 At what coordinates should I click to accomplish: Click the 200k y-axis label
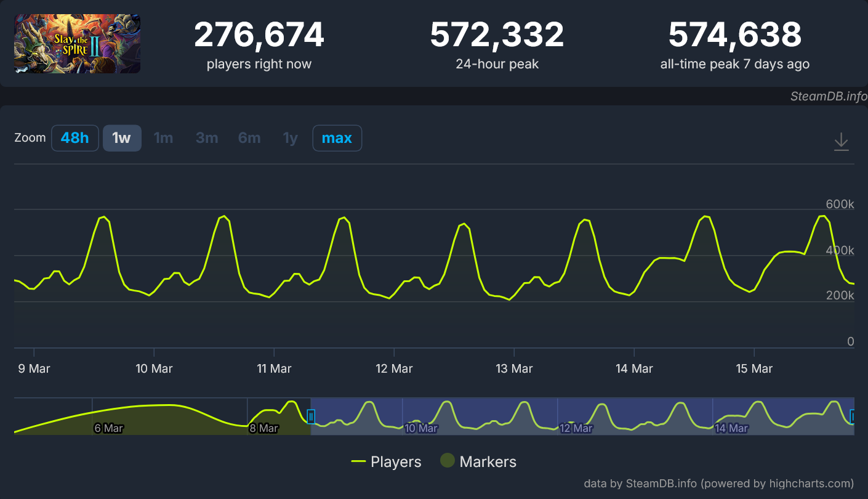pos(840,296)
